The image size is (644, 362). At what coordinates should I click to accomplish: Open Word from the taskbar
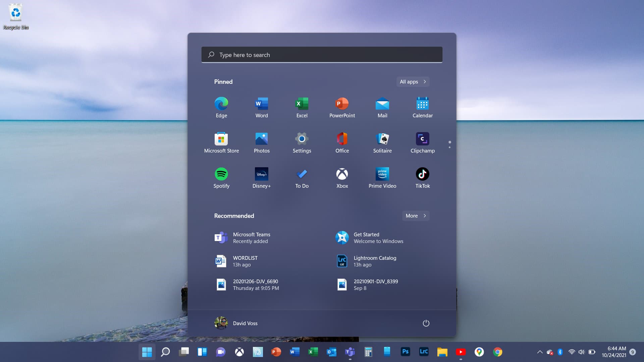click(294, 352)
